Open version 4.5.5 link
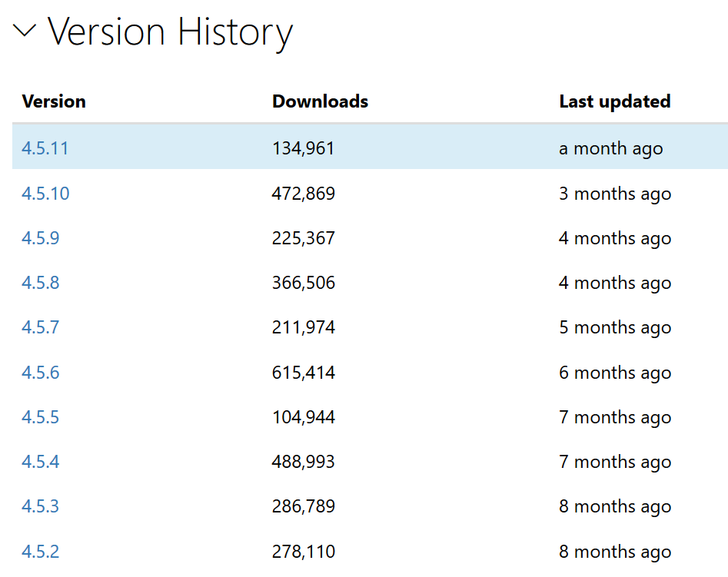The width and height of the screenshot is (728, 577). click(40, 417)
